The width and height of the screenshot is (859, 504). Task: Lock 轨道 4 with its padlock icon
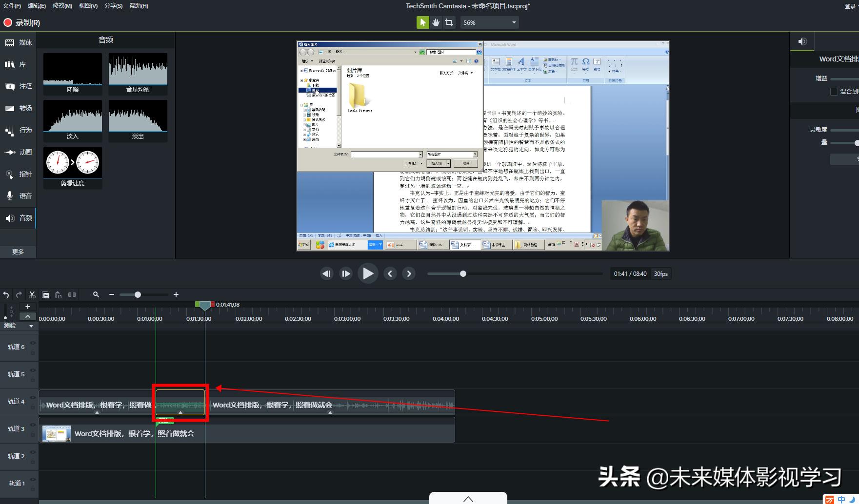coord(33,407)
